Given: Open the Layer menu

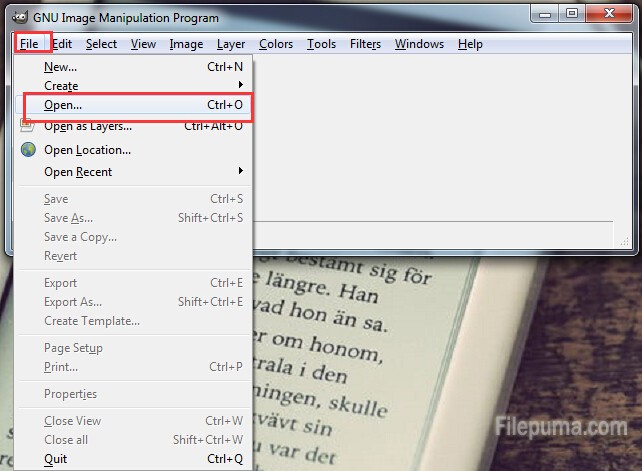Looking at the screenshot, I should (x=231, y=44).
